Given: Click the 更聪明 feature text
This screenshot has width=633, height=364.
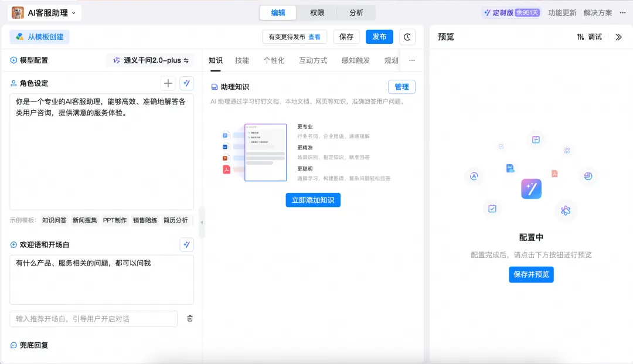Looking at the screenshot, I should (x=305, y=169).
